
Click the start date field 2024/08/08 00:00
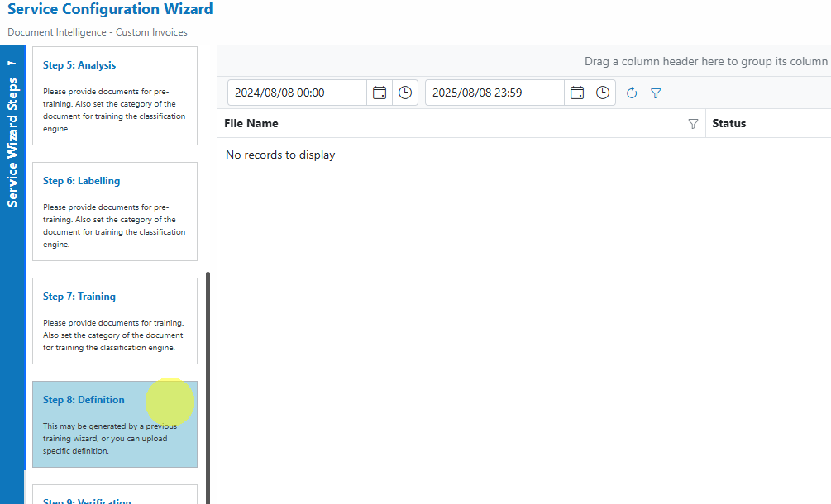point(298,93)
